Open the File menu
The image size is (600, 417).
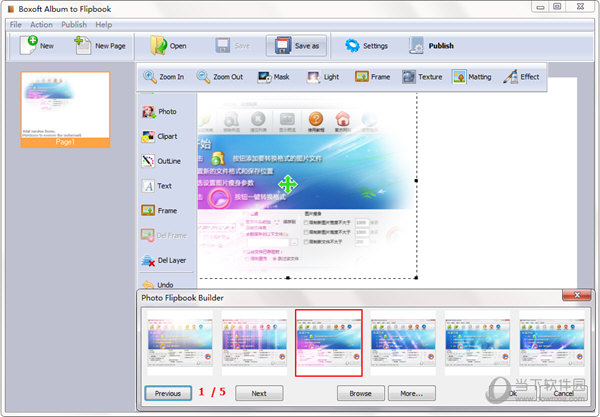[x=16, y=24]
